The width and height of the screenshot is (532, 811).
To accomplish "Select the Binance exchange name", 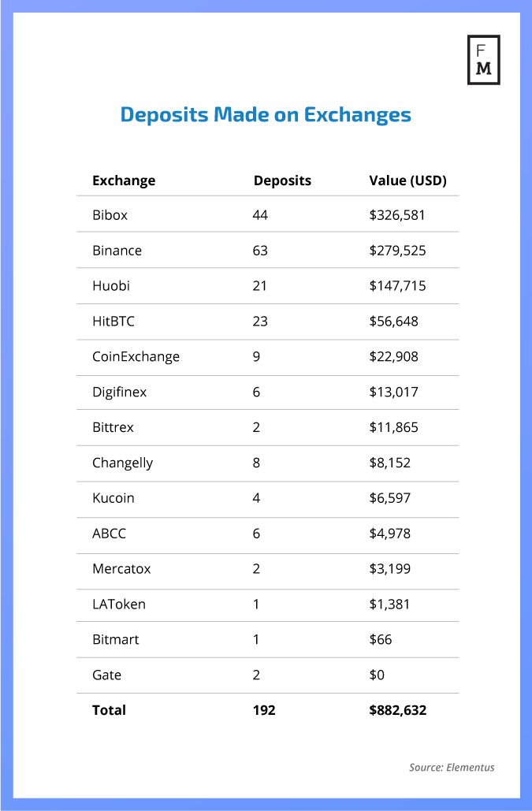I will (117, 251).
